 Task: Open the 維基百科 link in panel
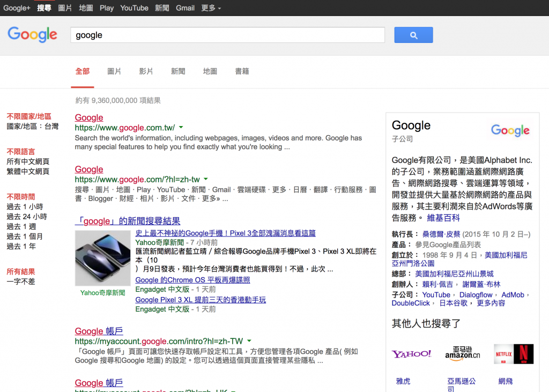[x=443, y=218]
